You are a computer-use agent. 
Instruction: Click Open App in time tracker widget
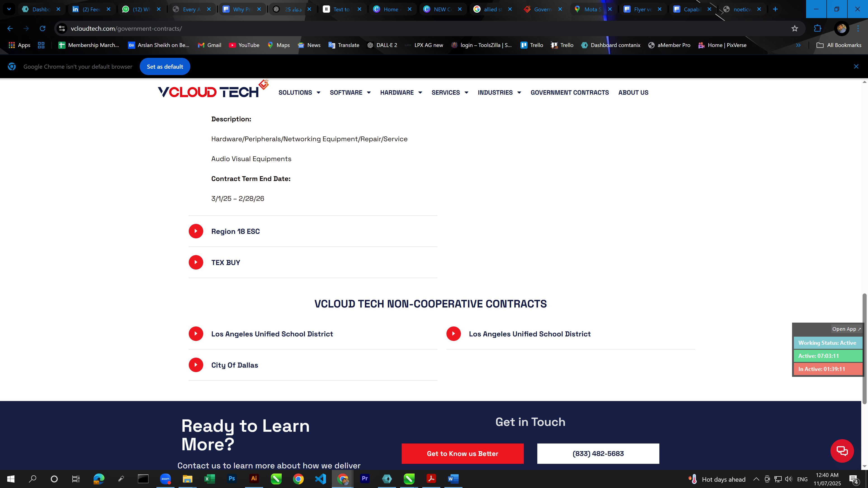pos(846,329)
